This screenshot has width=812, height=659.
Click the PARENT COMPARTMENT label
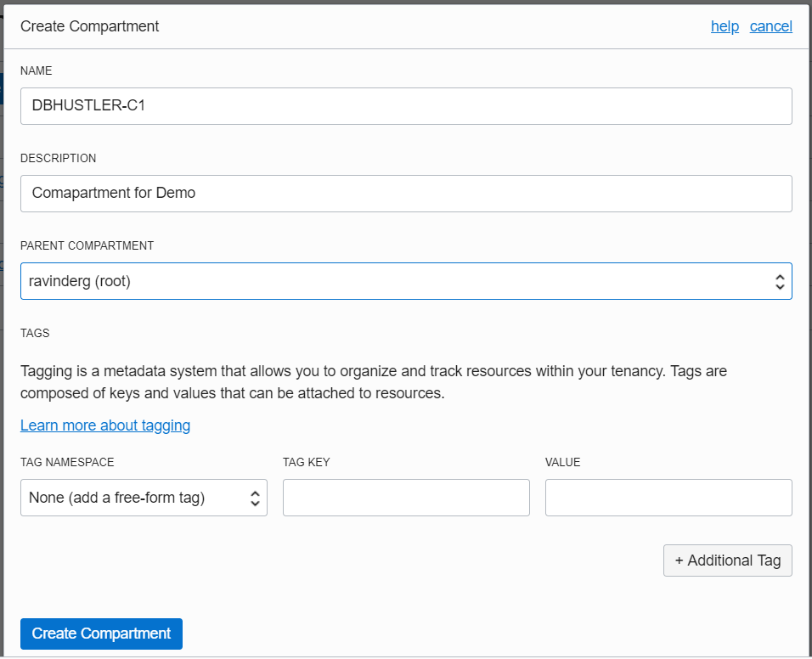pyautogui.click(x=87, y=245)
